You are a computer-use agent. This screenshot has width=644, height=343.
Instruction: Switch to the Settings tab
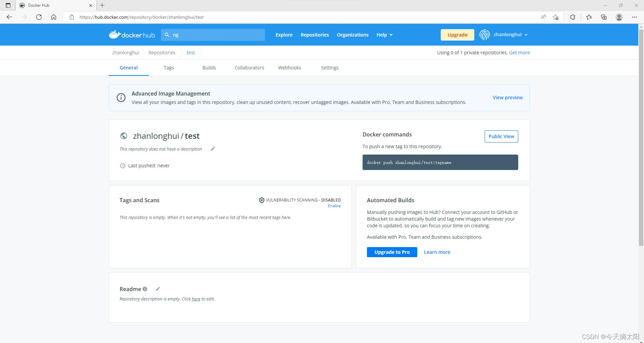coord(330,68)
